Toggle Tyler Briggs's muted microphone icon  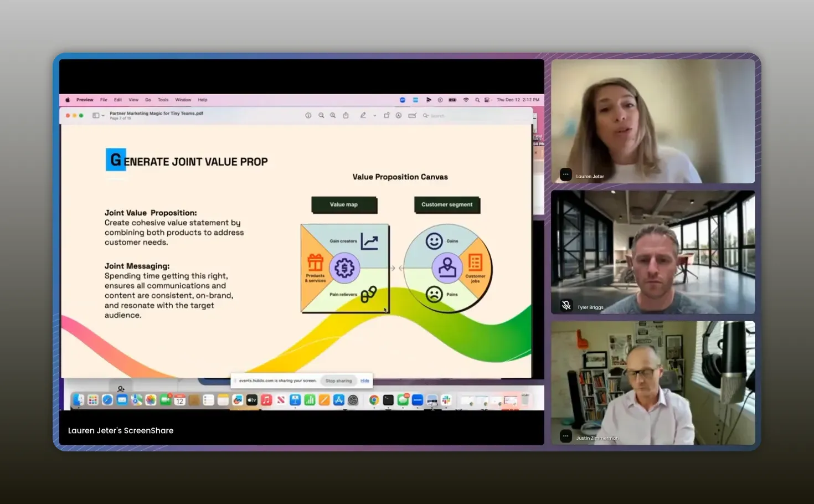tap(566, 305)
